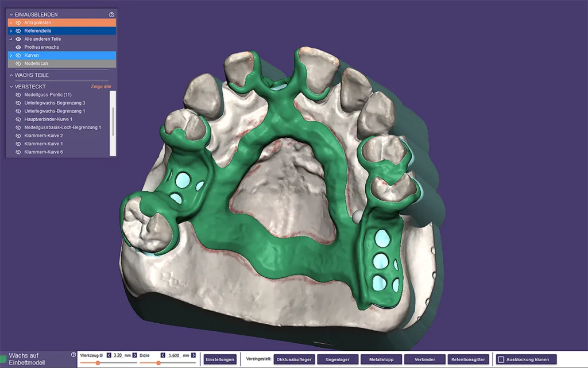Unhide Klammern-Kurve 6

[x=18, y=152]
